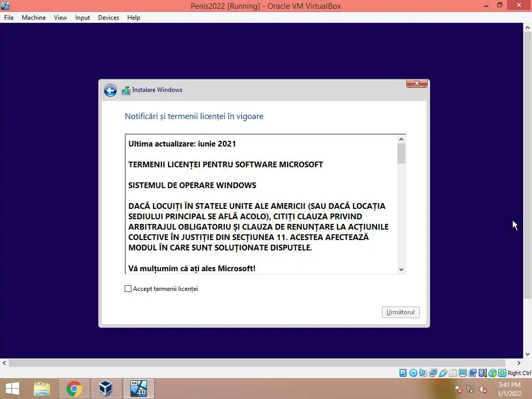Open the File menu
Image resolution: width=532 pixels, height=399 pixels.
(9, 18)
